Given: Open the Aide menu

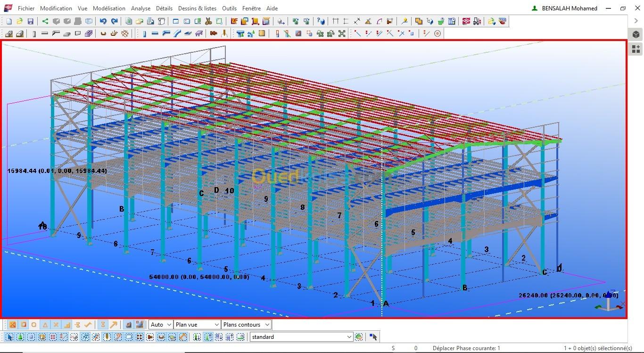Looking at the screenshot, I should point(272,8).
